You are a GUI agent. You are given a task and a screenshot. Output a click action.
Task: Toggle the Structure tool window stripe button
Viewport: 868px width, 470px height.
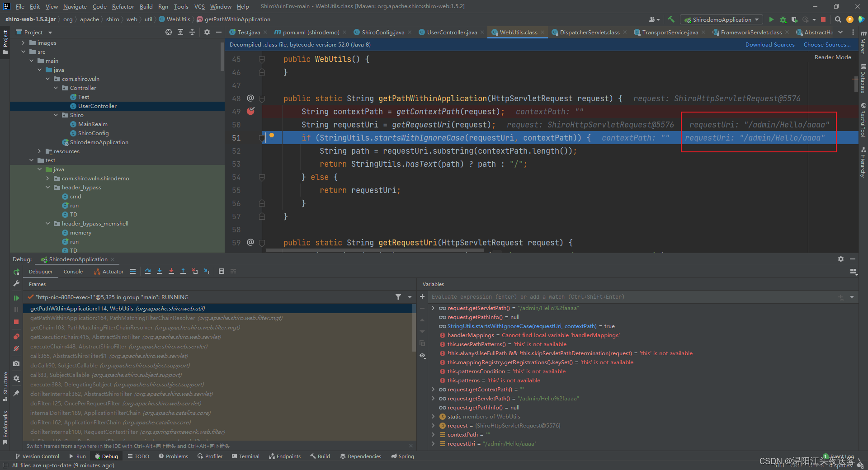pos(5,387)
